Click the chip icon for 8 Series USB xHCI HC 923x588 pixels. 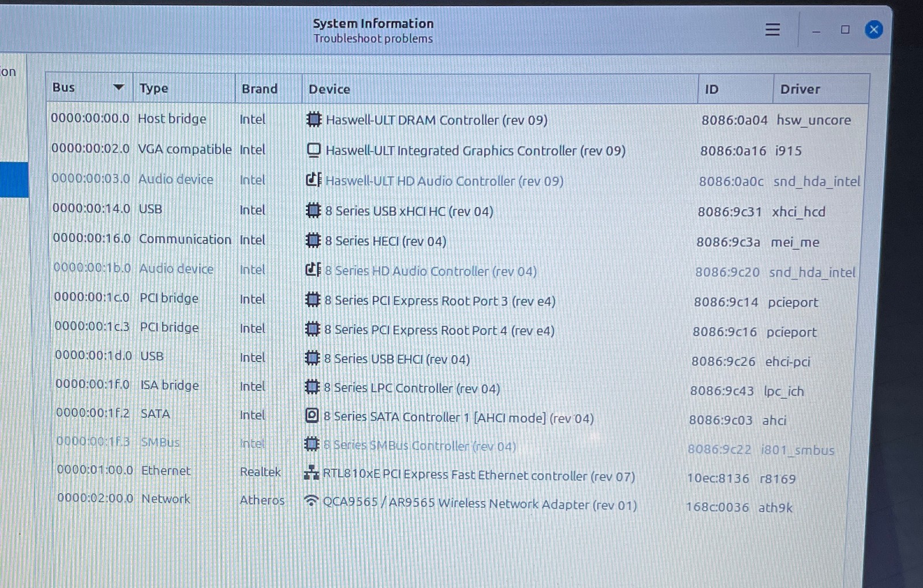click(x=313, y=210)
